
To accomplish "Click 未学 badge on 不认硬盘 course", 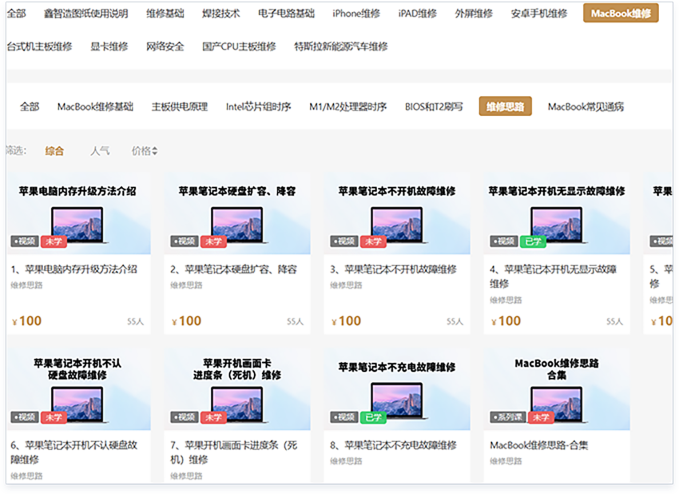I will pos(54,417).
